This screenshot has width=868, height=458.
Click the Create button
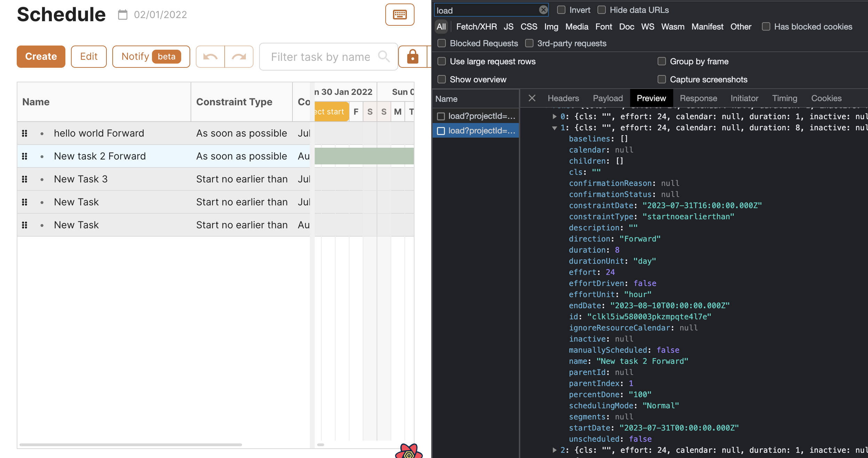pos(41,57)
